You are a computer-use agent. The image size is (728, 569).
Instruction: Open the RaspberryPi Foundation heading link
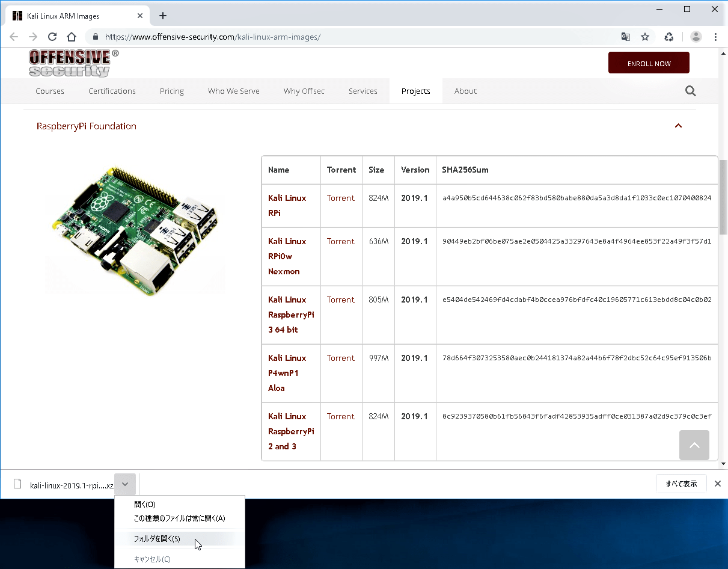[x=87, y=126]
